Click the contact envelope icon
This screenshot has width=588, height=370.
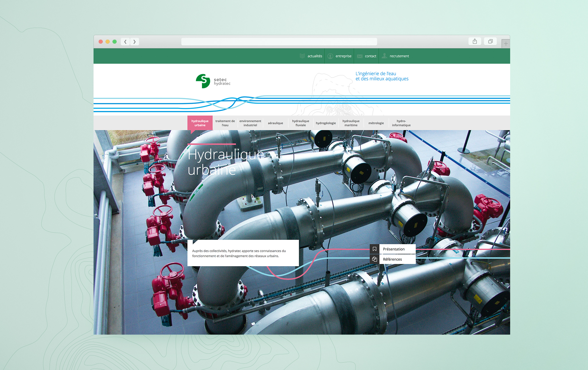[360, 56]
